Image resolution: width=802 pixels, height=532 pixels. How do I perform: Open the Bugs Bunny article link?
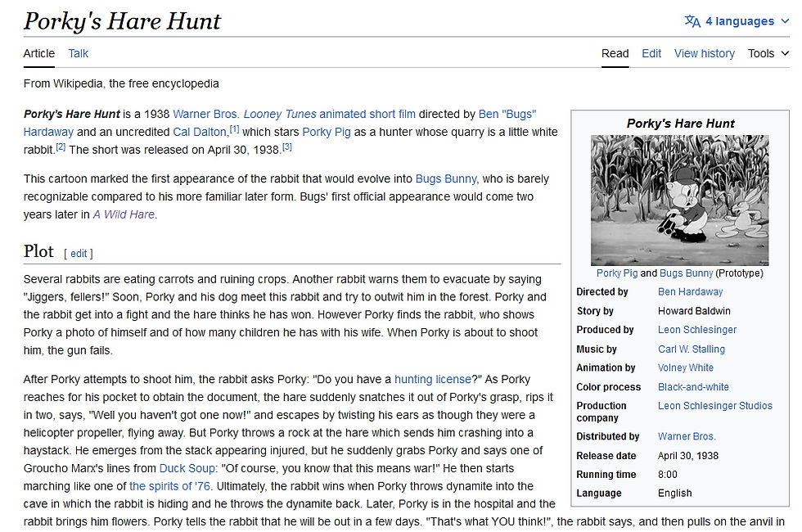click(x=445, y=178)
